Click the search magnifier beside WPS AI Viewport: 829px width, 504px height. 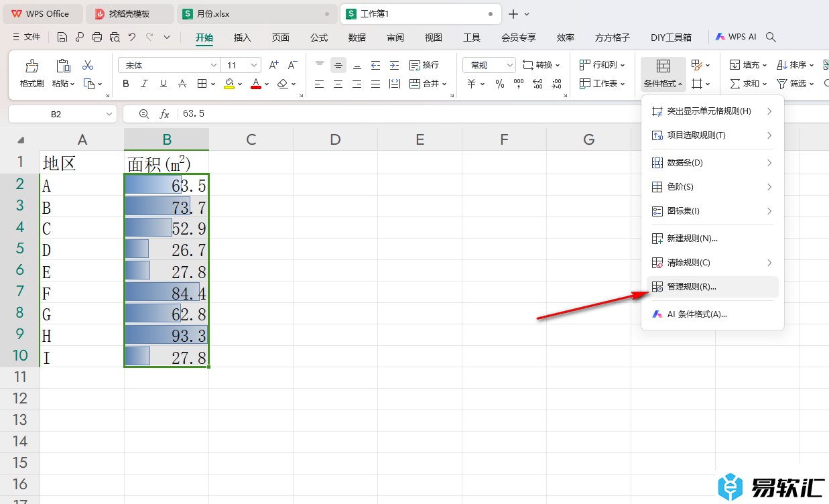[x=771, y=38]
